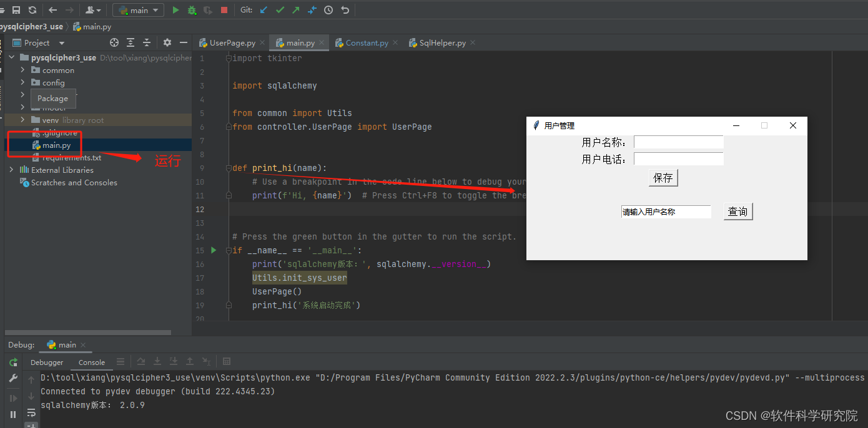Click Step Over icon in debug toolbar
Image resolution: width=868 pixels, height=428 pixels.
141,362
